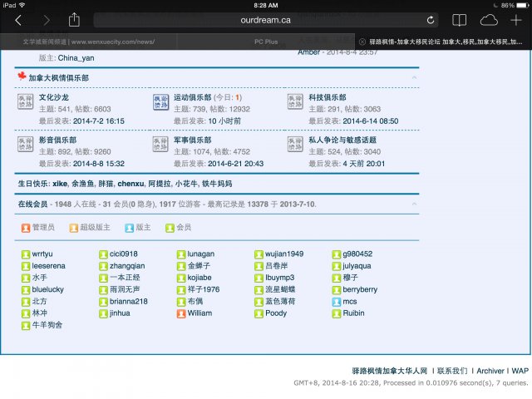This screenshot has width=532, height=399.
Task: Click the 军事俱乐部 forum icon
Action: click(x=160, y=145)
